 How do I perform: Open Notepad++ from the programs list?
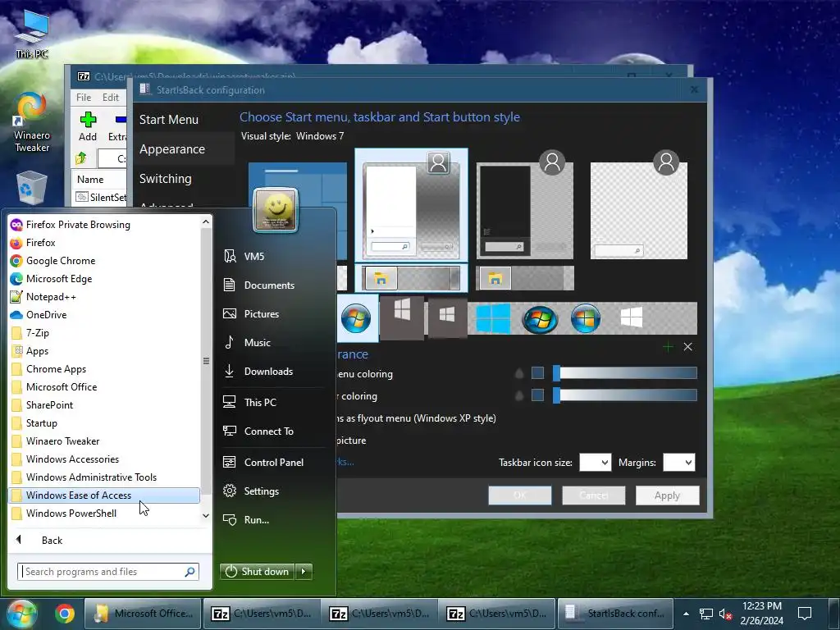click(x=104, y=297)
